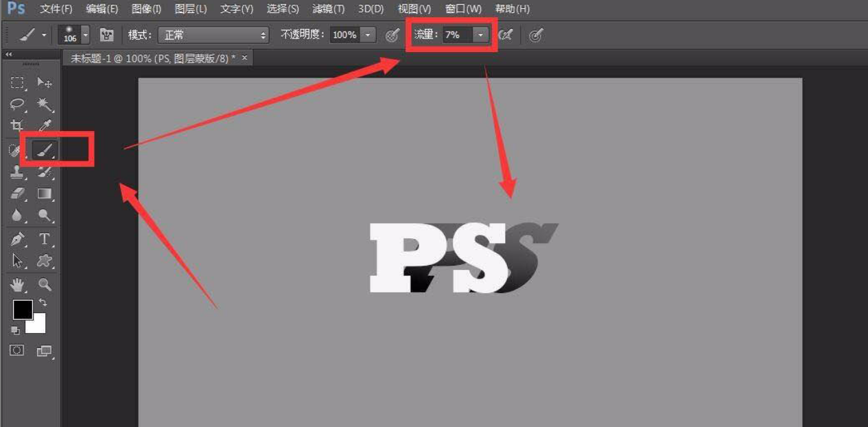Click the white PS text on canvas
The image size is (868, 427).
coord(439,258)
